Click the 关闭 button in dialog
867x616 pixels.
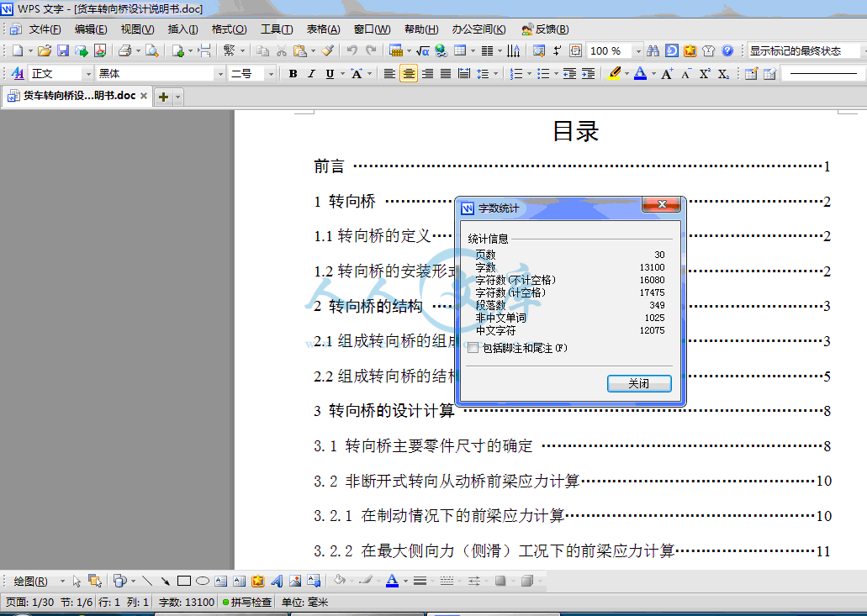(x=639, y=383)
